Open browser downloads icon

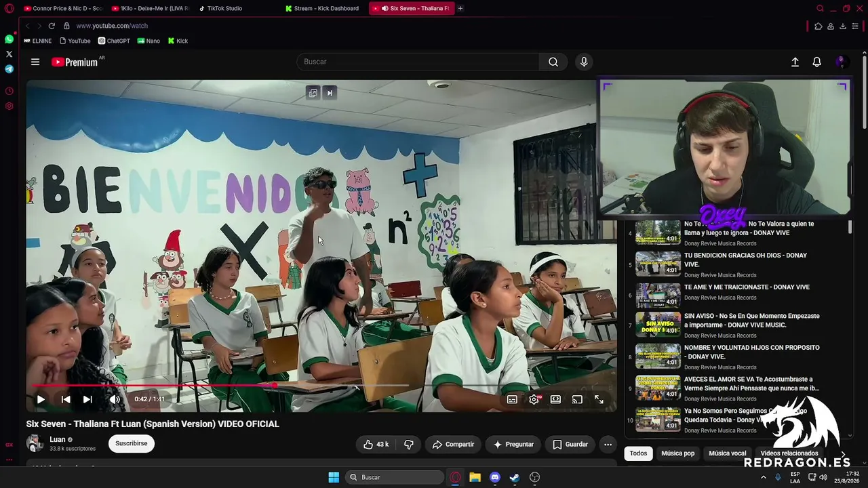(x=842, y=26)
